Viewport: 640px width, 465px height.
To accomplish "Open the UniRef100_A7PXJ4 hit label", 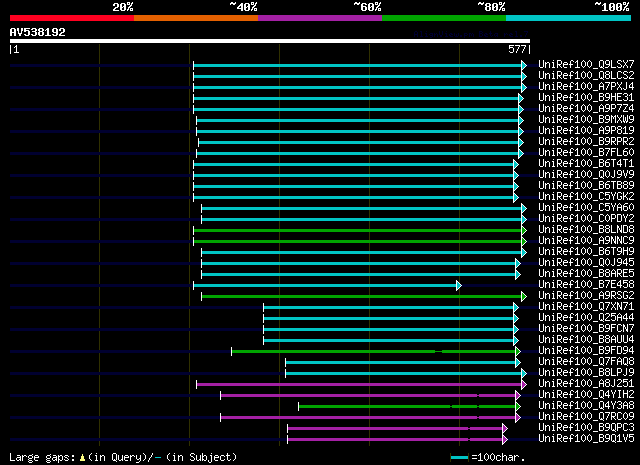I will point(586,86).
